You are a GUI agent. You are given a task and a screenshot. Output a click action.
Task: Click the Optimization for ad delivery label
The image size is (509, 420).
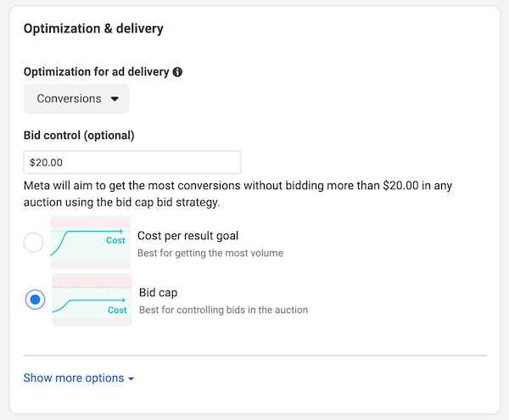[97, 73]
